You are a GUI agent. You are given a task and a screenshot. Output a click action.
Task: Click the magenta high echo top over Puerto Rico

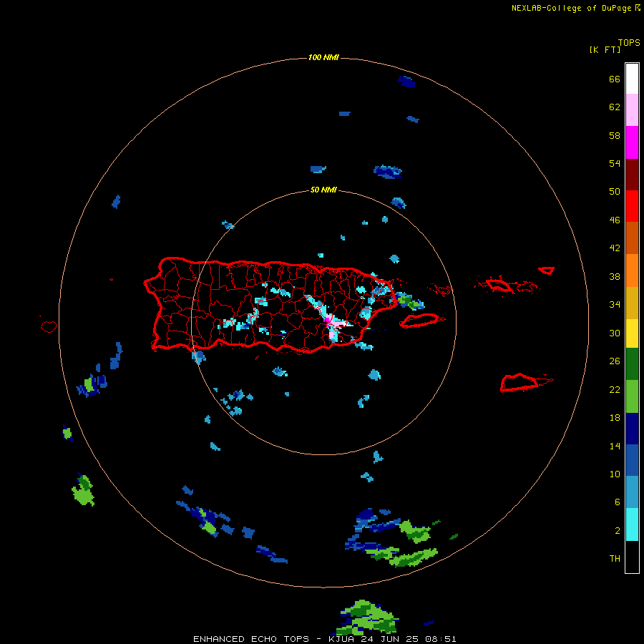pos(327,319)
